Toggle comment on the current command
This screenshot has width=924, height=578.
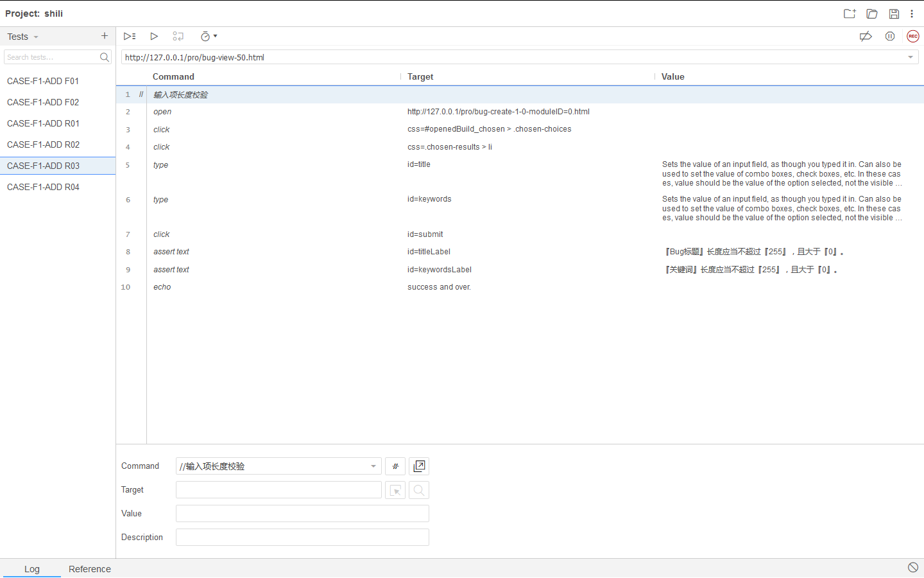pos(395,466)
